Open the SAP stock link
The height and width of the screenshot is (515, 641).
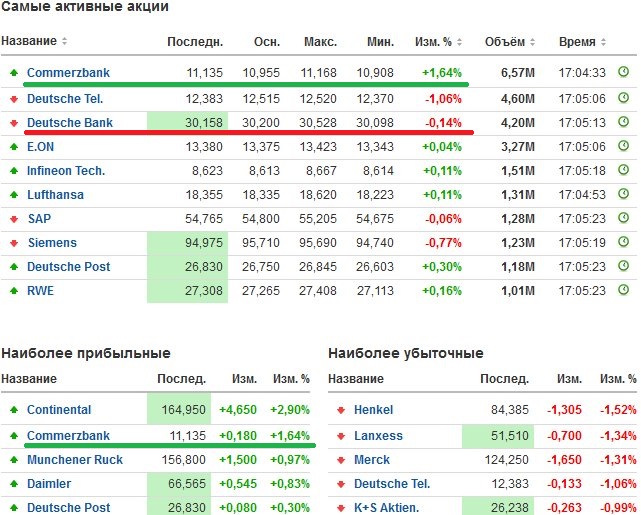40,219
